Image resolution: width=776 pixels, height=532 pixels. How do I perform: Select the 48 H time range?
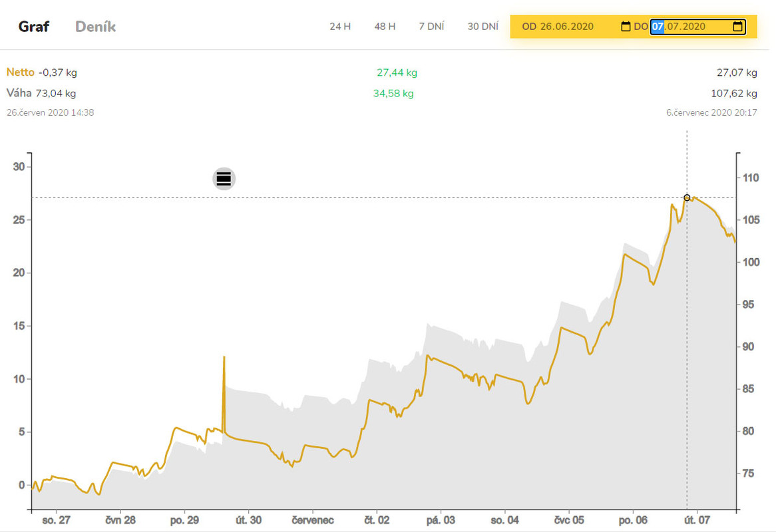385,27
